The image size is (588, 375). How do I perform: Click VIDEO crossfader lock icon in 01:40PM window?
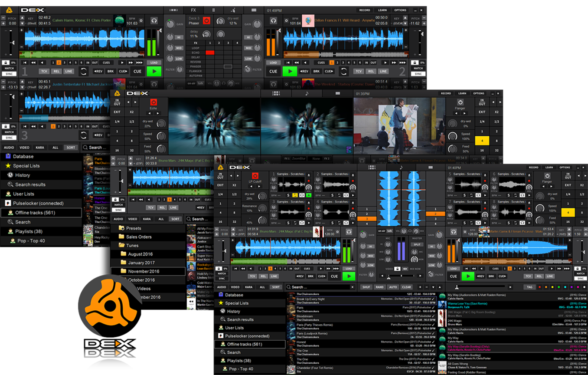click(x=397, y=269)
